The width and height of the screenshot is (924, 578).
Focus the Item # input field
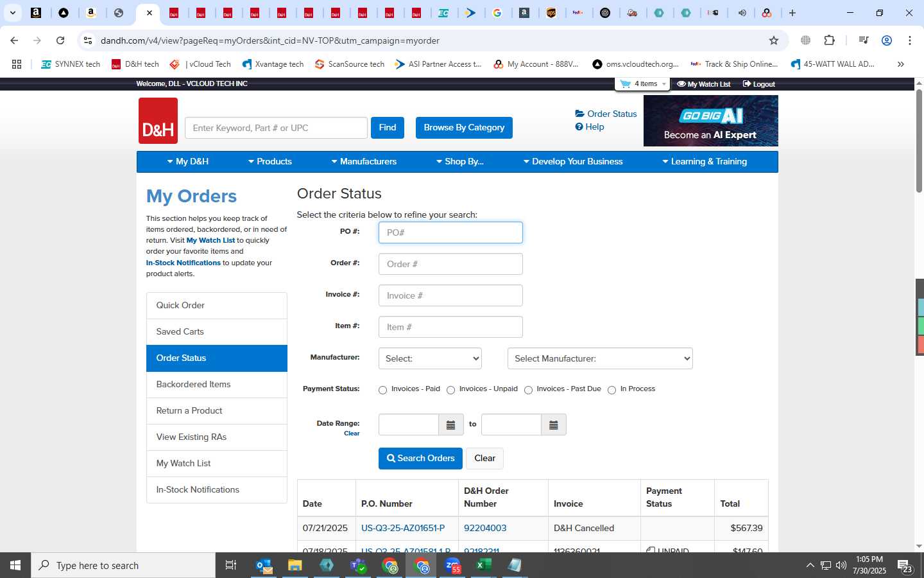(x=450, y=327)
